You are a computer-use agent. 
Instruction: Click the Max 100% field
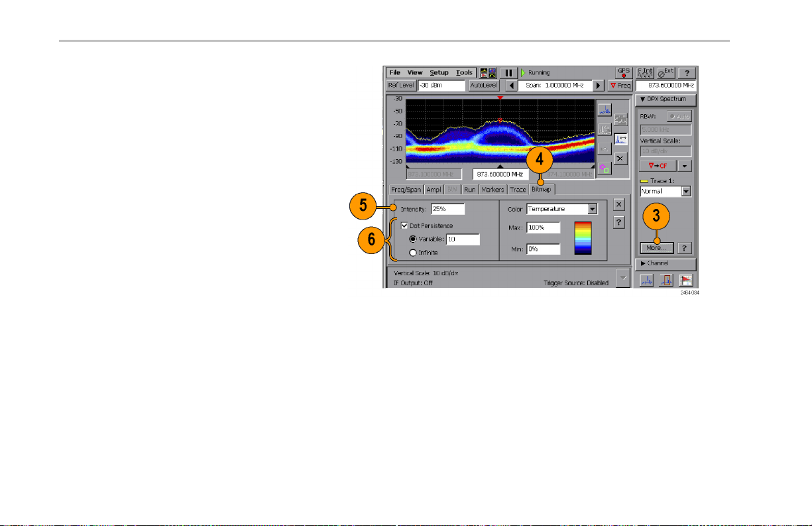point(544,228)
